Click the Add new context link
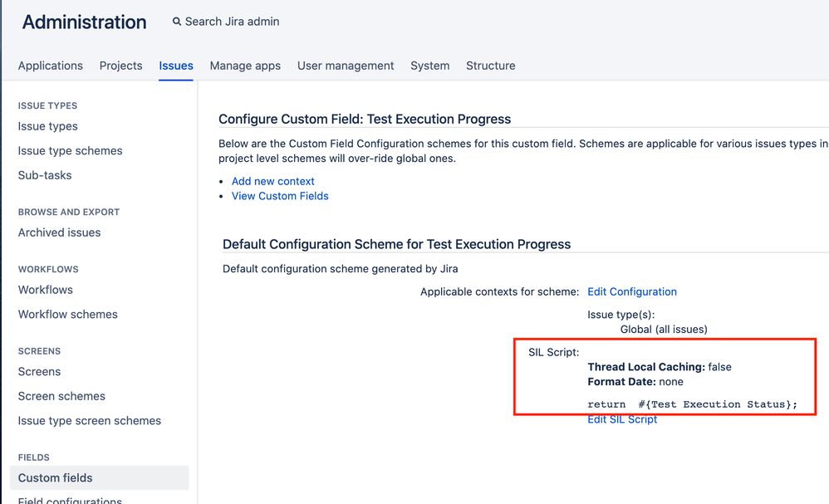The width and height of the screenshot is (829, 504). click(272, 181)
